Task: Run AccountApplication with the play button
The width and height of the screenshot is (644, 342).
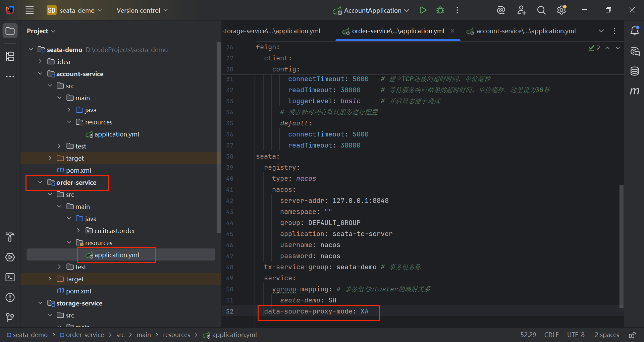Action: 423,10
